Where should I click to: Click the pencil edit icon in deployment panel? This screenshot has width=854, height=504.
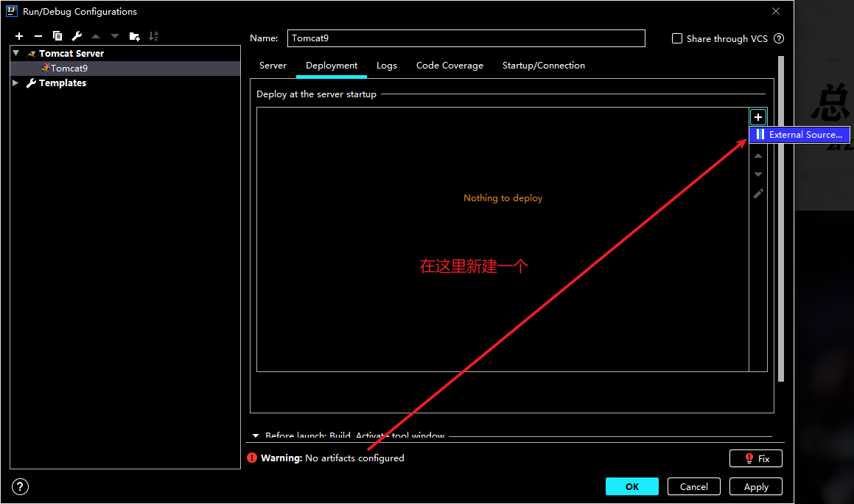pyautogui.click(x=758, y=194)
